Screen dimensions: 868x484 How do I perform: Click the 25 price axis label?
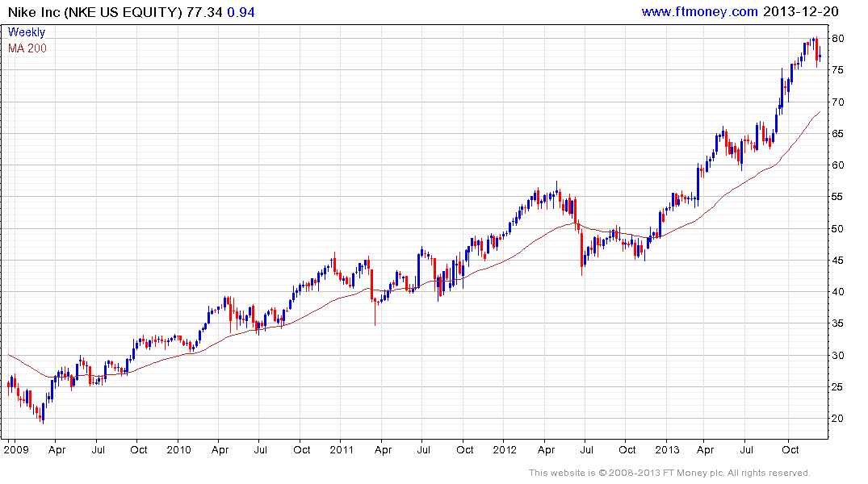(x=837, y=386)
